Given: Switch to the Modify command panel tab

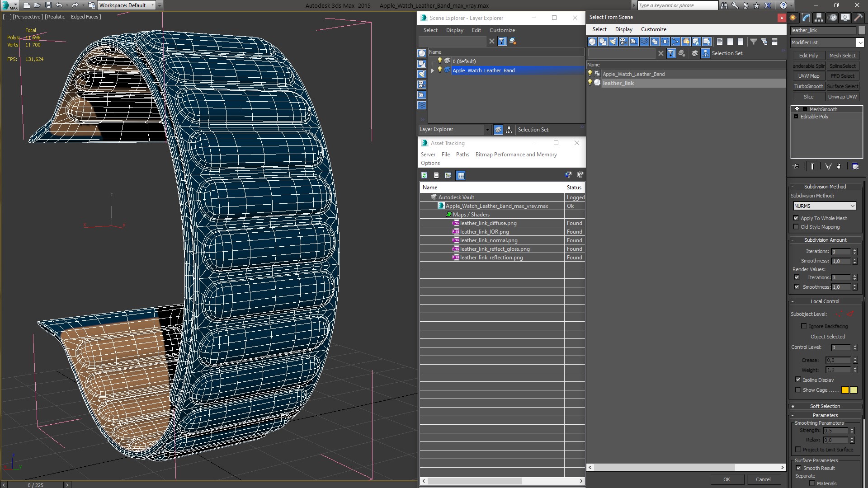Looking at the screenshot, I should 806,18.
